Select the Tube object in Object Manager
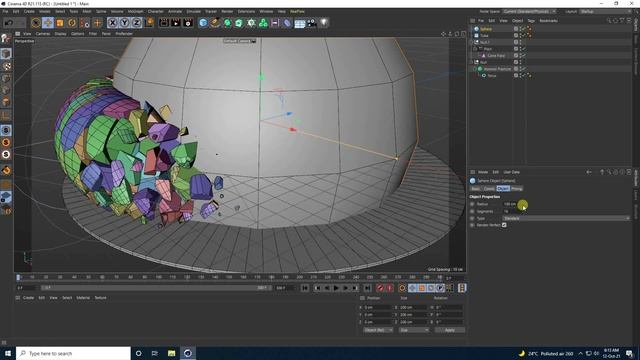This screenshot has width=640, height=360. [484, 36]
